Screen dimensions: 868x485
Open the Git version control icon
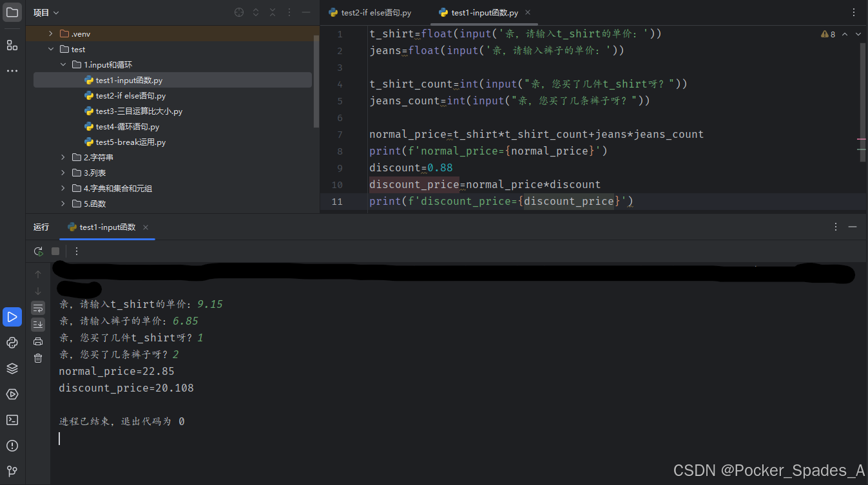click(12, 471)
